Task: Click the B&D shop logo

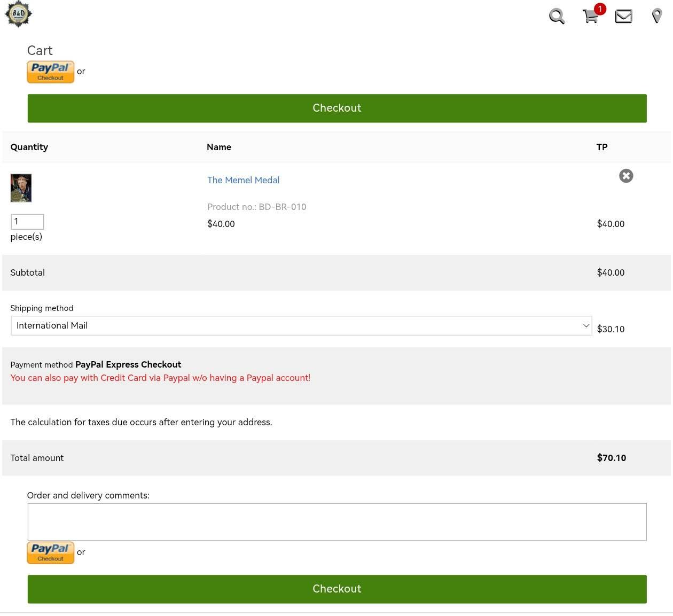Action: [18, 14]
